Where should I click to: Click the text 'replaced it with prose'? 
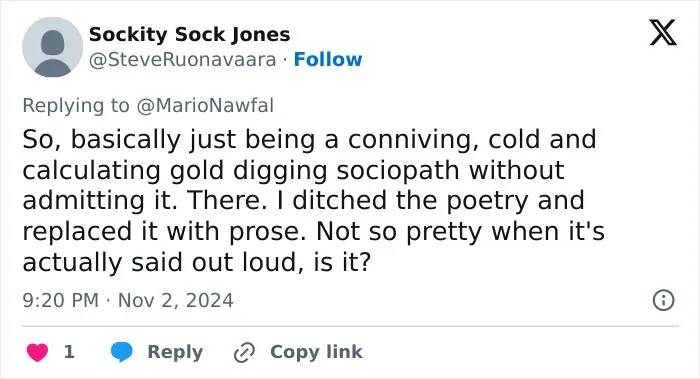coord(164,232)
